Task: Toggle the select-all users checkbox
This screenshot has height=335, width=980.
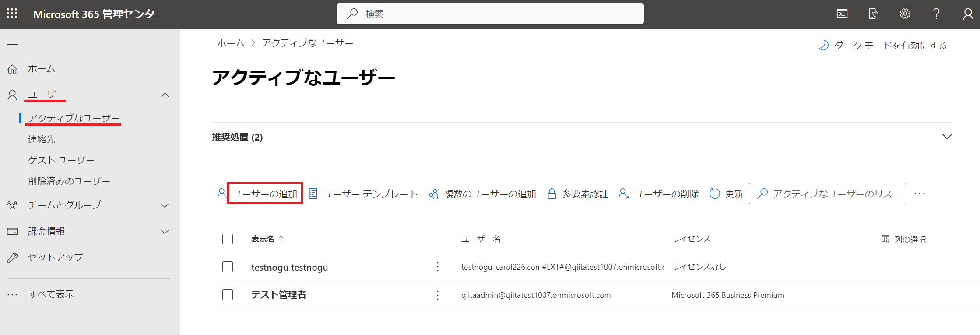Action: point(228,239)
